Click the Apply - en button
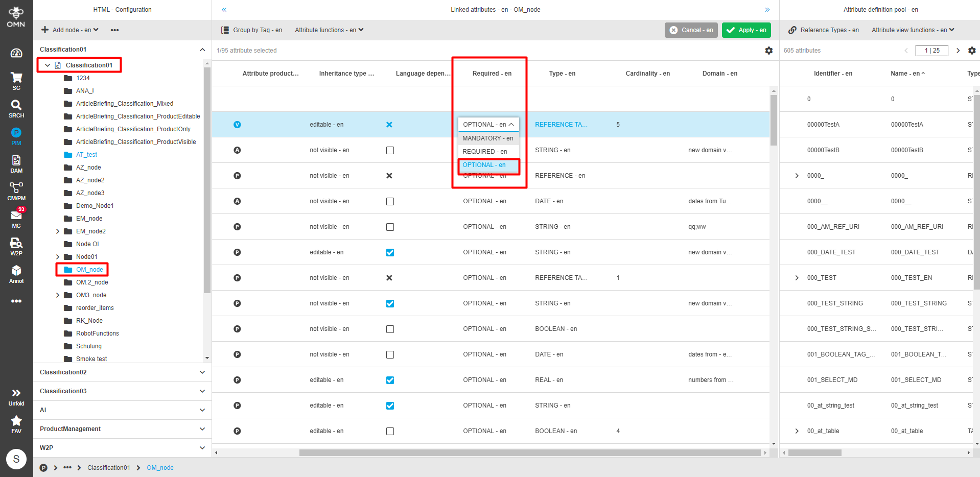980x477 pixels. pos(746,30)
